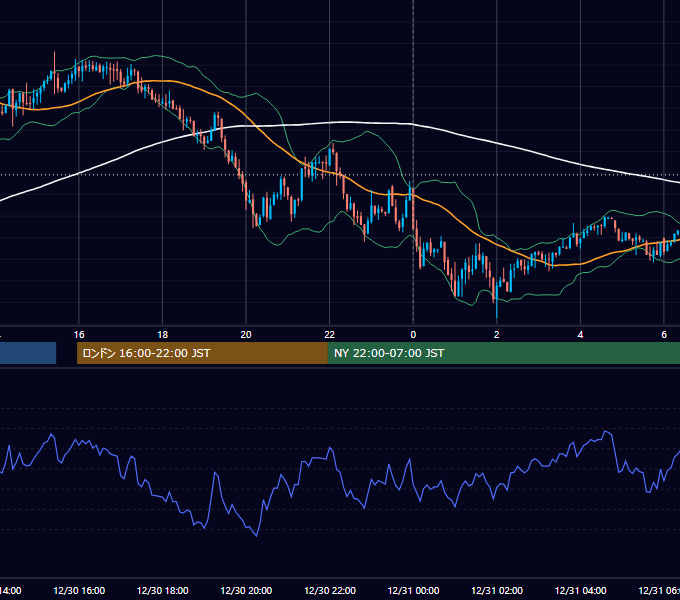
Task: Click the hour label 4 on the time axis
Action: (580, 335)
